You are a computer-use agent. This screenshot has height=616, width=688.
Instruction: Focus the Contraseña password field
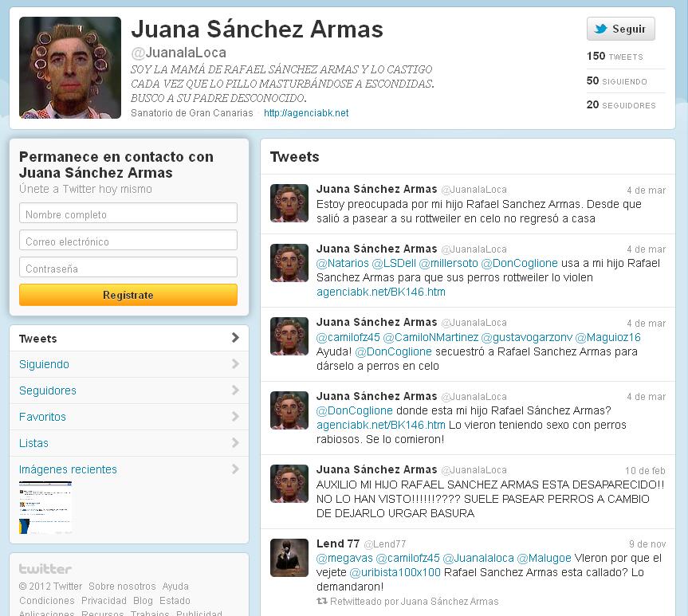(x=128, y=267)
